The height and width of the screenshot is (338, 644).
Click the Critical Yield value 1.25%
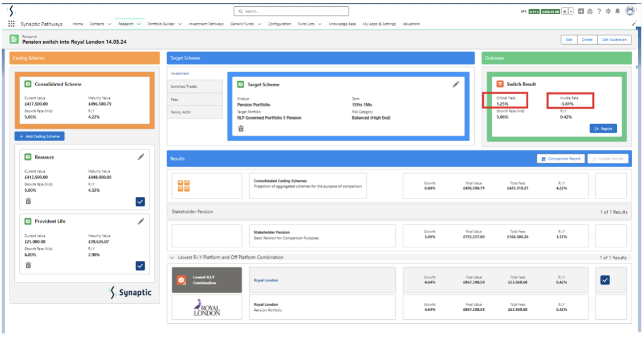point(502,104)
